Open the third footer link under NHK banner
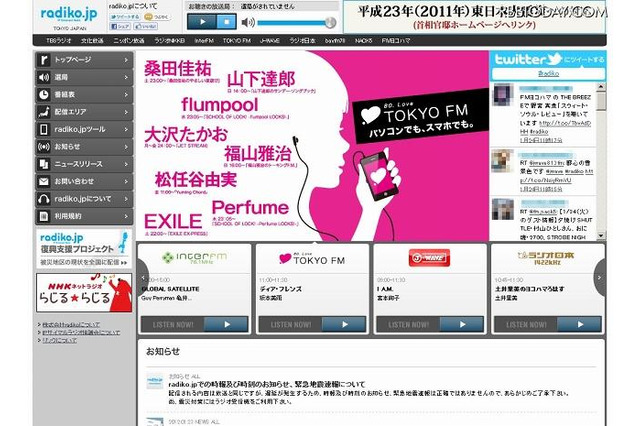640x426 pixels. [x=60, y=340]
